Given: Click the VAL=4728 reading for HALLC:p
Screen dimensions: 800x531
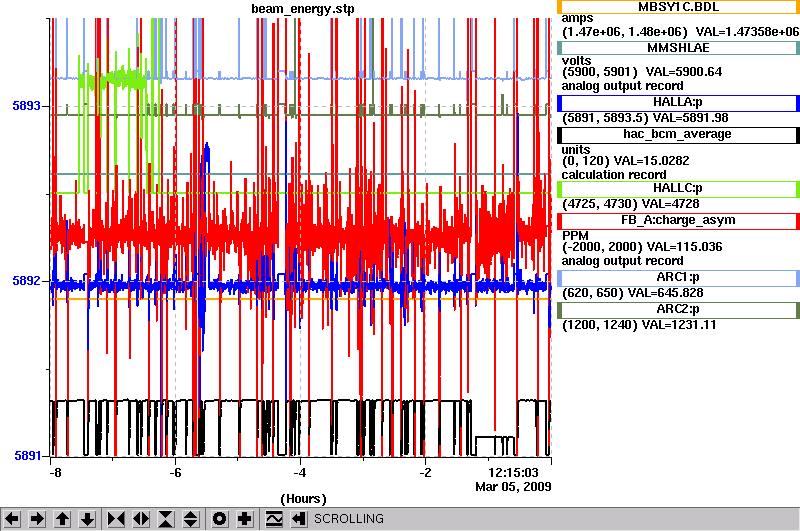Looking at the screenshot, I should click(670, 204).
